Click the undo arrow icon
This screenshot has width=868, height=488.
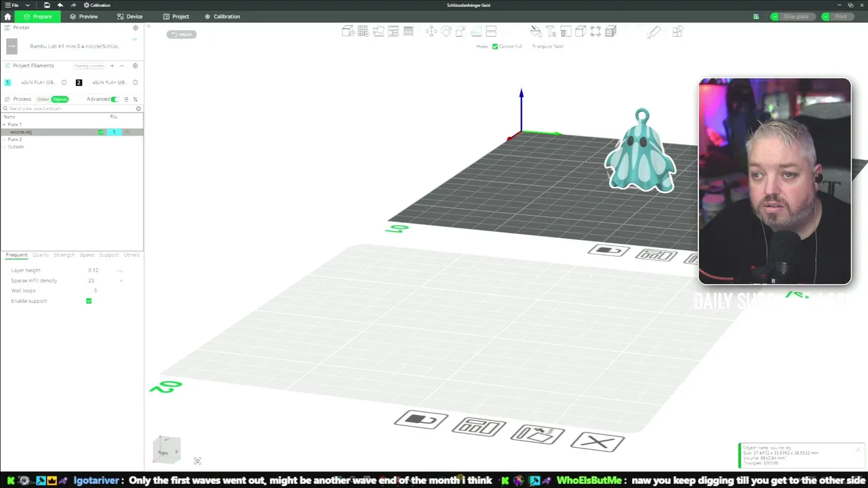[60, 5]
